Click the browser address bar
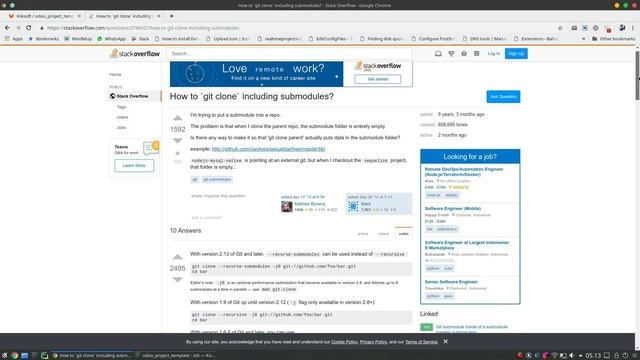 298,28
